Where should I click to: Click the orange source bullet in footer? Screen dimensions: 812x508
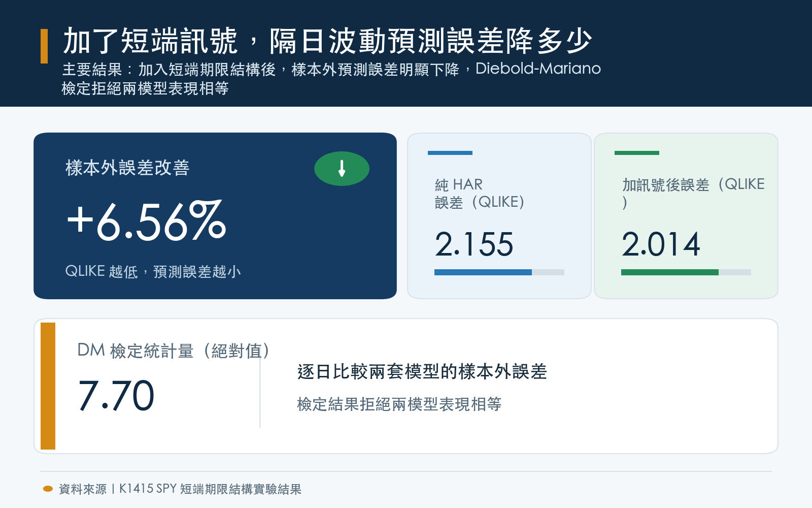point(48,489)
